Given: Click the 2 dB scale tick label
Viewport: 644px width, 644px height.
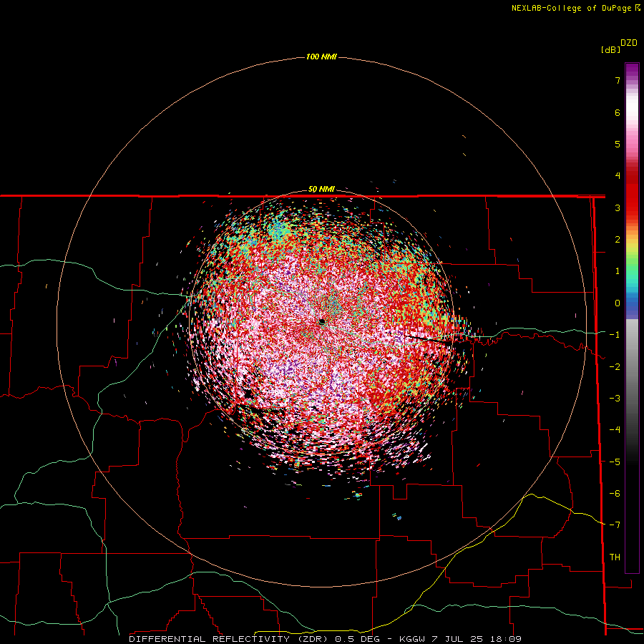Looking at the screenshot, I should [618, 240].
